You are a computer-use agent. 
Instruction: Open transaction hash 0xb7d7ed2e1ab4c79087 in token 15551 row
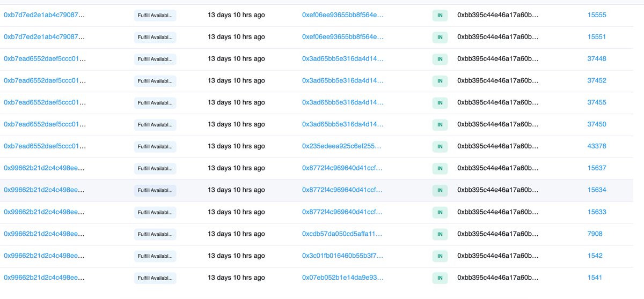(45, 37)
